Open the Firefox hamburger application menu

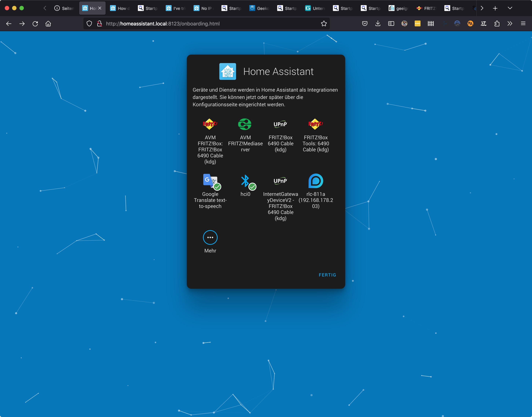pos(523,24)
